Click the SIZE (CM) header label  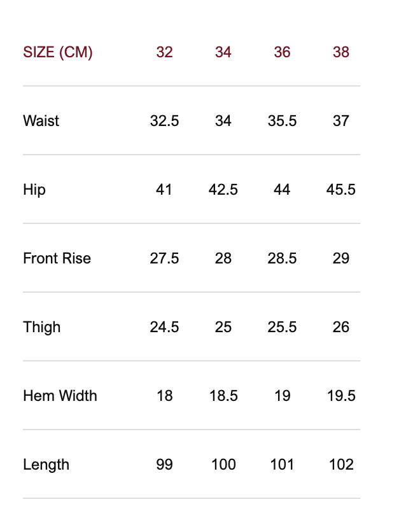tap(58, 52)
